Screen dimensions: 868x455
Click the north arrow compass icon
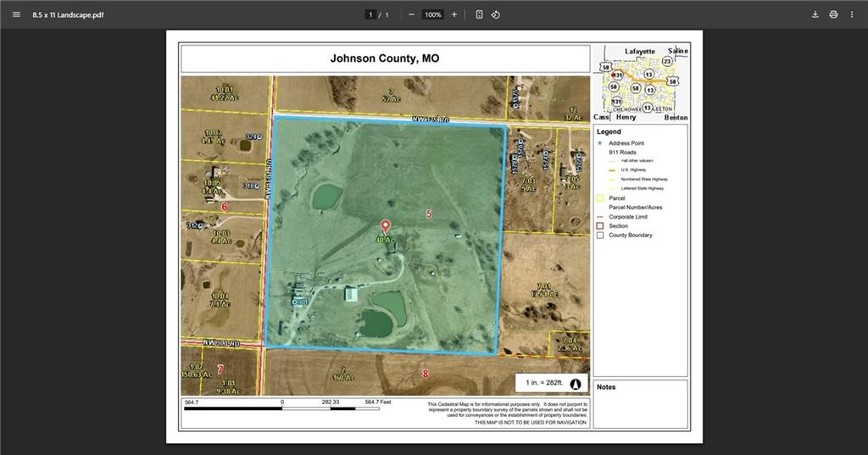coord(576,384)
